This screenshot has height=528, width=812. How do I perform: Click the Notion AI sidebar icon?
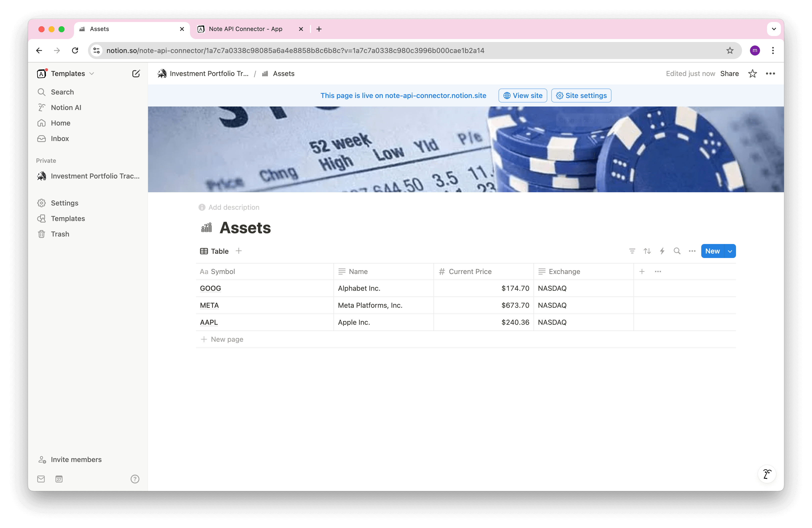[x=41, y=107]
